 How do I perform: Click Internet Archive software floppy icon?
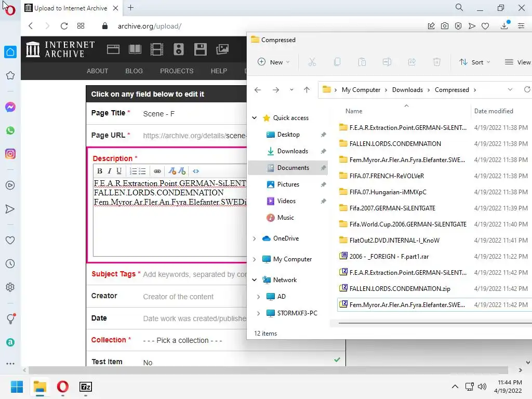[x=200, y=49]
